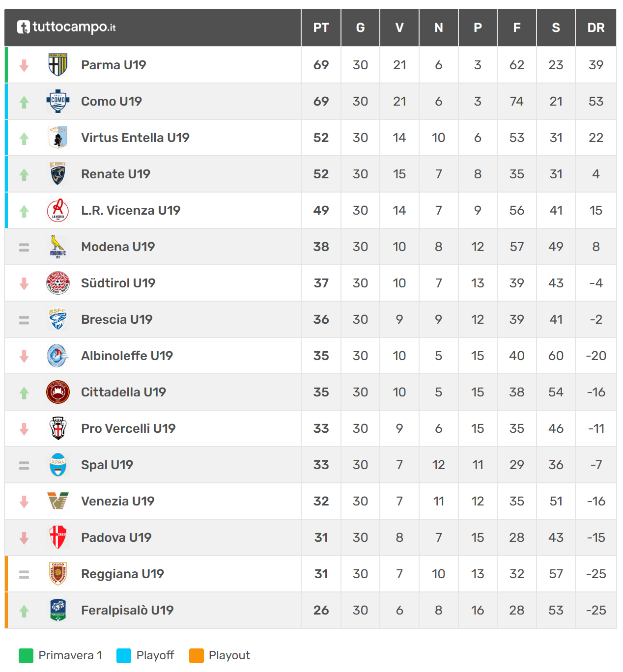Click the tuttocampo.it logo
The image size is (623, 672).
click(x=66, y=27)
